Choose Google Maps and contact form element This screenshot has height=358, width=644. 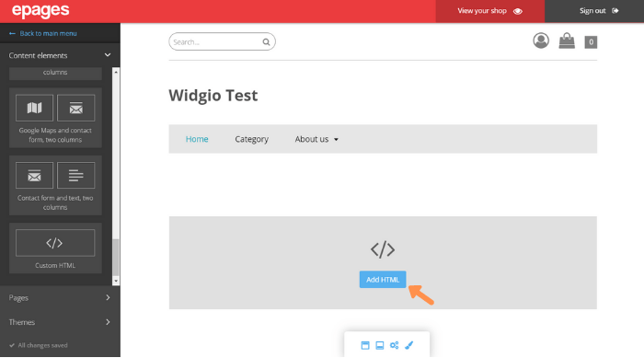tap(55, 118)
